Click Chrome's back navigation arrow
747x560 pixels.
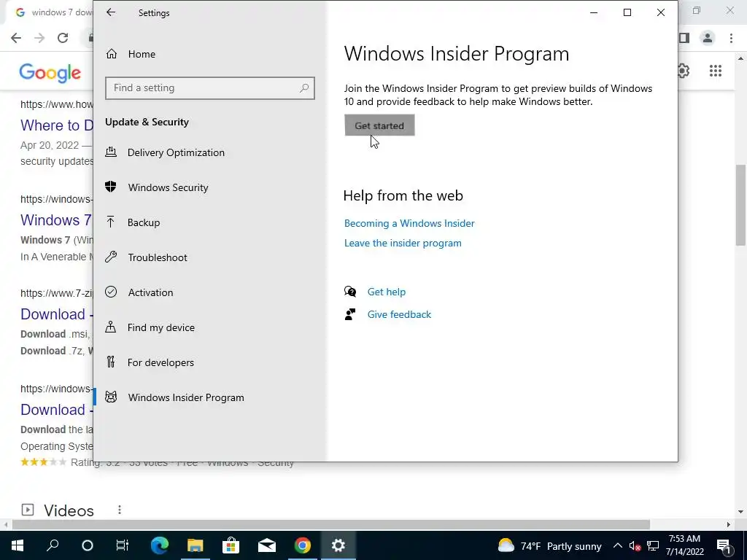click(x=16, y=38)
